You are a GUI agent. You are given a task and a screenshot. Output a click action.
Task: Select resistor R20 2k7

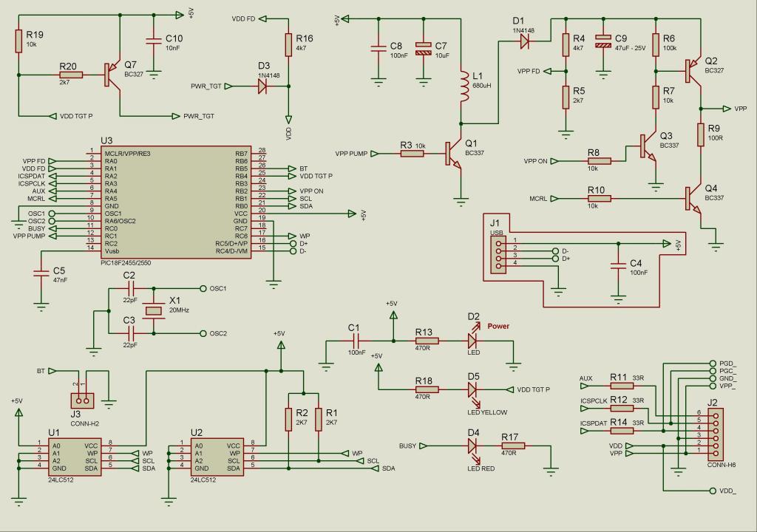71,75
